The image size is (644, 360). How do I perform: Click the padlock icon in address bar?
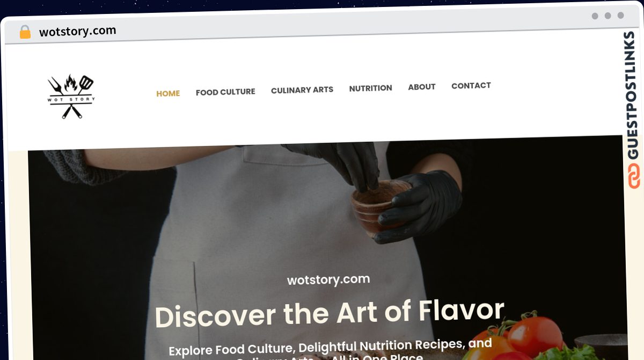[x=25, y=32]
